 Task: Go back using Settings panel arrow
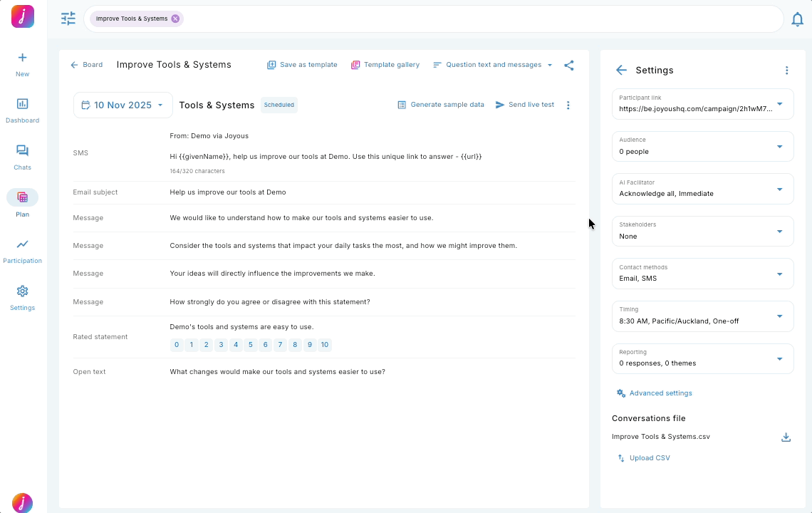(621, 70)
